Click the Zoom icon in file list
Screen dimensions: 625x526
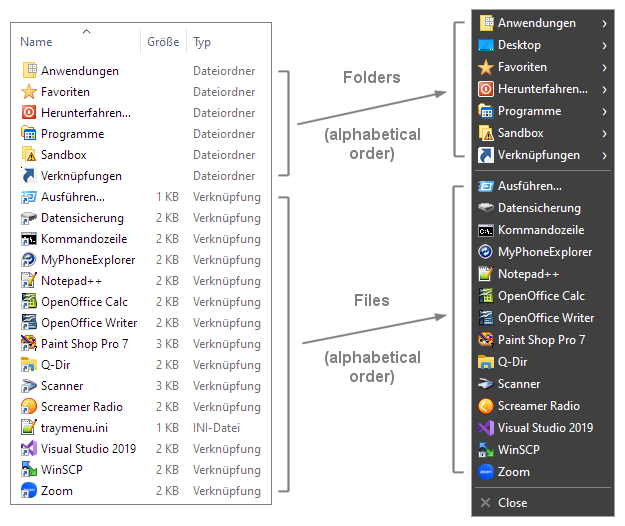pos(29,491)
